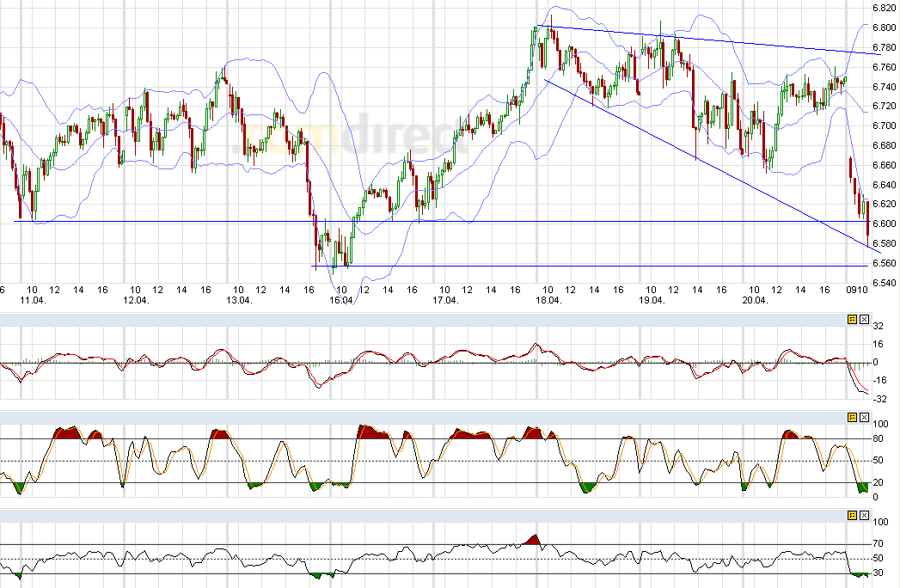Click the 6.800 price axis label

tap(884, 28)
